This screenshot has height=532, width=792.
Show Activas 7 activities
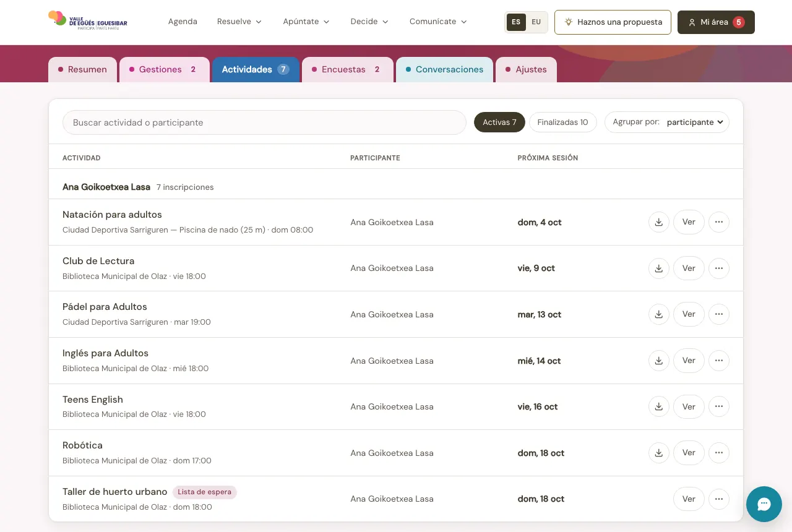click(x=499, y=122)
